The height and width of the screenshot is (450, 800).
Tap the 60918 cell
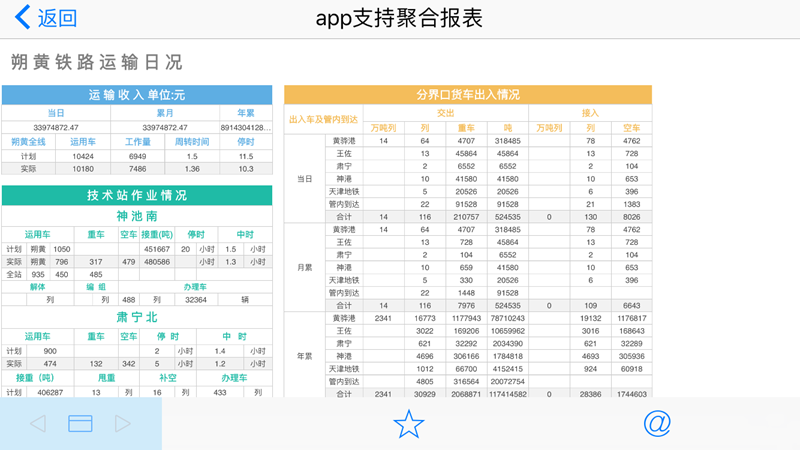pyautogui.click(x=632, y=369)
